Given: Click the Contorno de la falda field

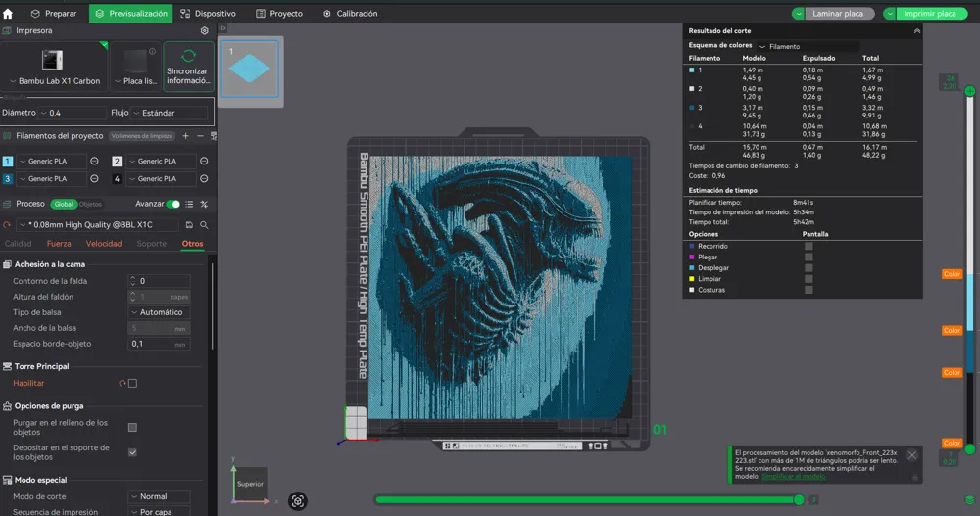Looking at the screenshot, I should [x=160, y=281].
